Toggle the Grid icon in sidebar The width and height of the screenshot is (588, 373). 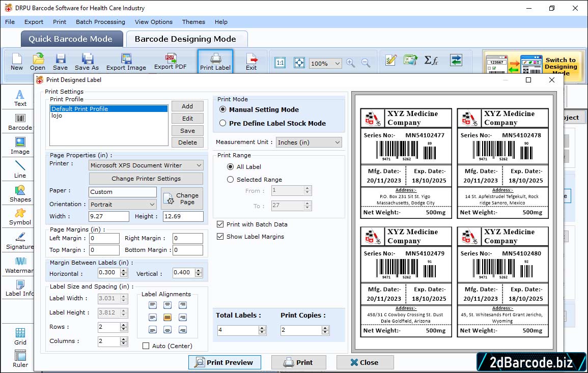click(20, 336)
